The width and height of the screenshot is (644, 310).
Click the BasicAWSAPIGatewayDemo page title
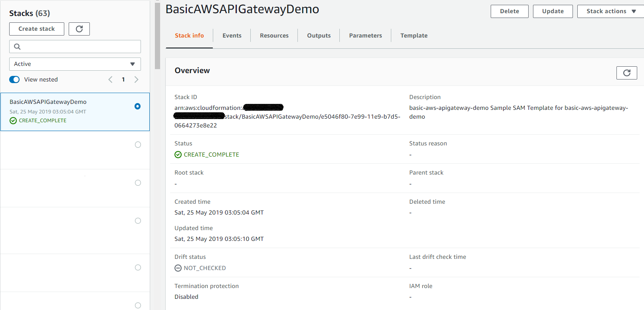[x=242, y=9]
